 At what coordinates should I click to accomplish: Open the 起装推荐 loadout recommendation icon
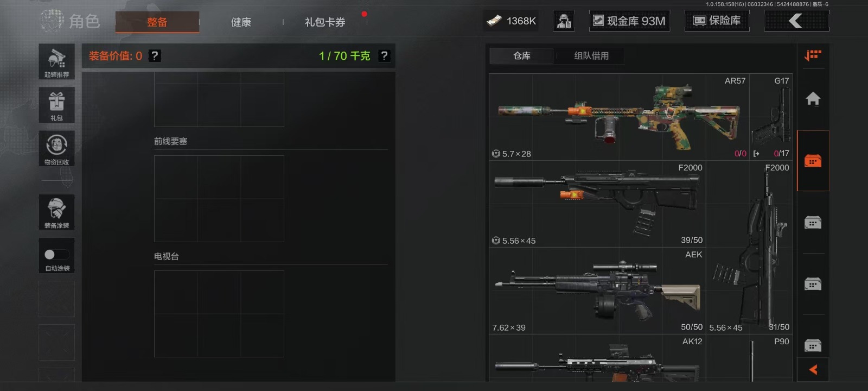click(56, 61)
